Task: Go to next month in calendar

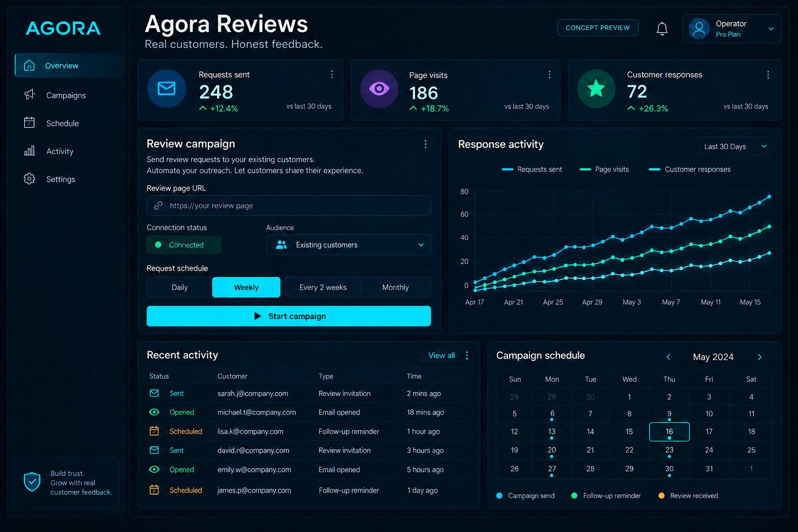Action: click(760, 357)
